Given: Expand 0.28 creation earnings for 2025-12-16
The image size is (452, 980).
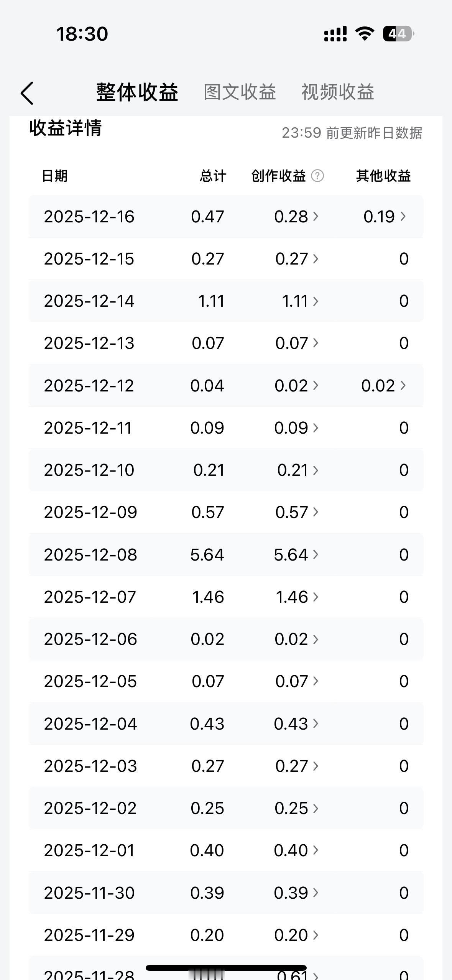Looking at the screenshot, I should (296, 217).
